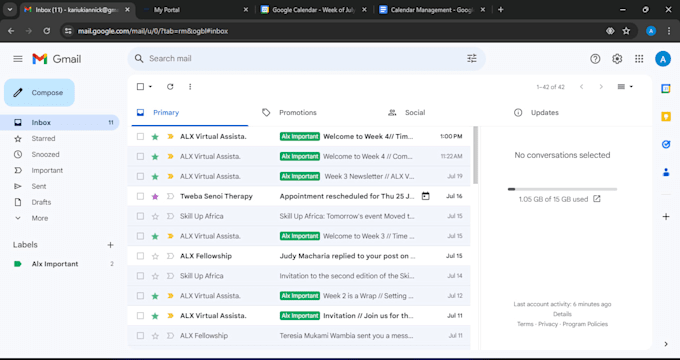This screenshot has height=360, width=680.
Task: Click the email list scrollbar
Action: point(475,155)
